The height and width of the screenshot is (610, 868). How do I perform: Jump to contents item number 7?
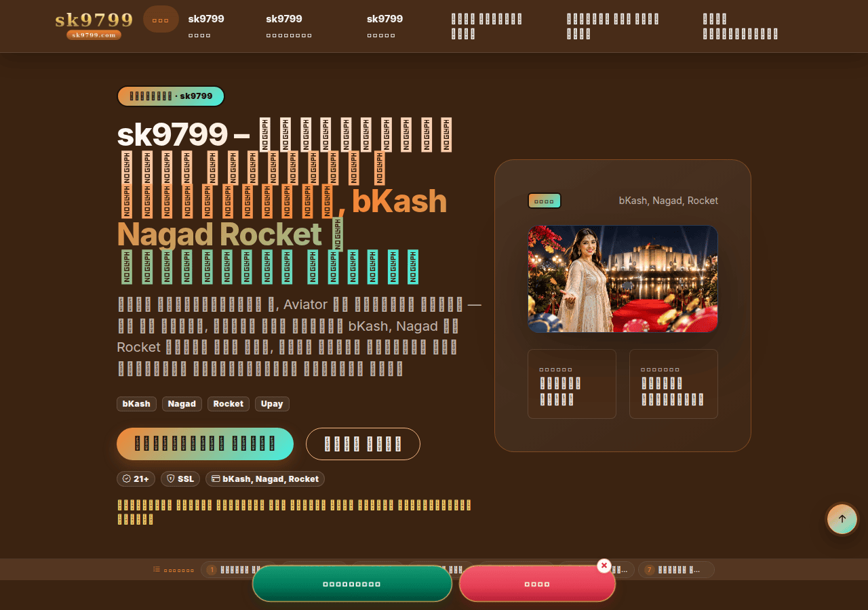tap(677, 570)
